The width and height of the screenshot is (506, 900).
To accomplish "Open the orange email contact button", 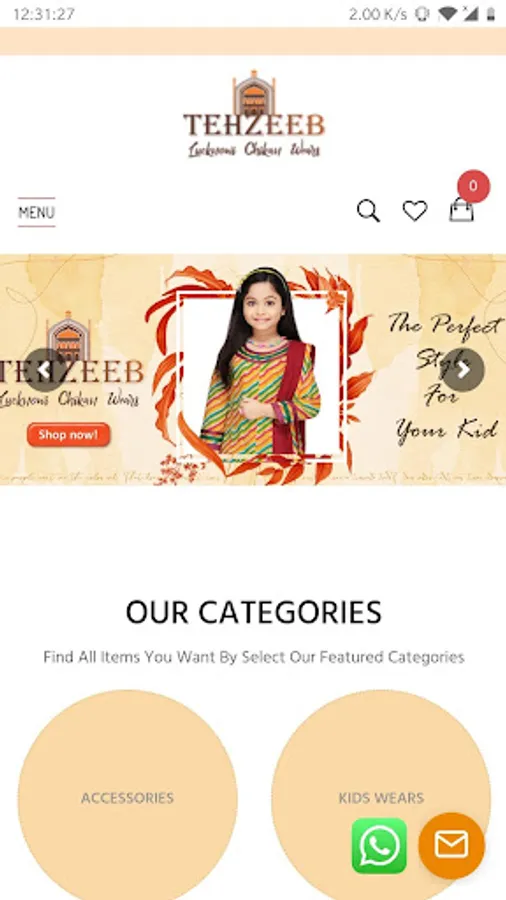I will pos(451,845).
